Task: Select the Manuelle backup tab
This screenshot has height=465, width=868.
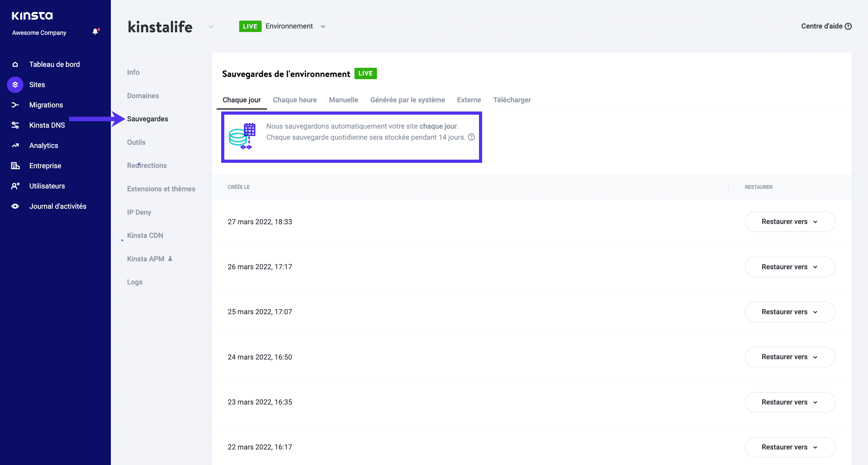Action: [343, 100]
